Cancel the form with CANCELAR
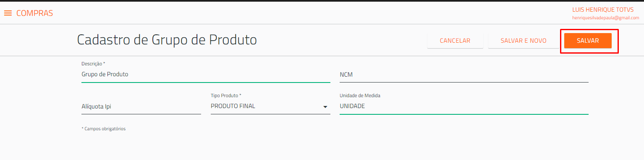This screenshot has width=644, height=160. point(455,41)
